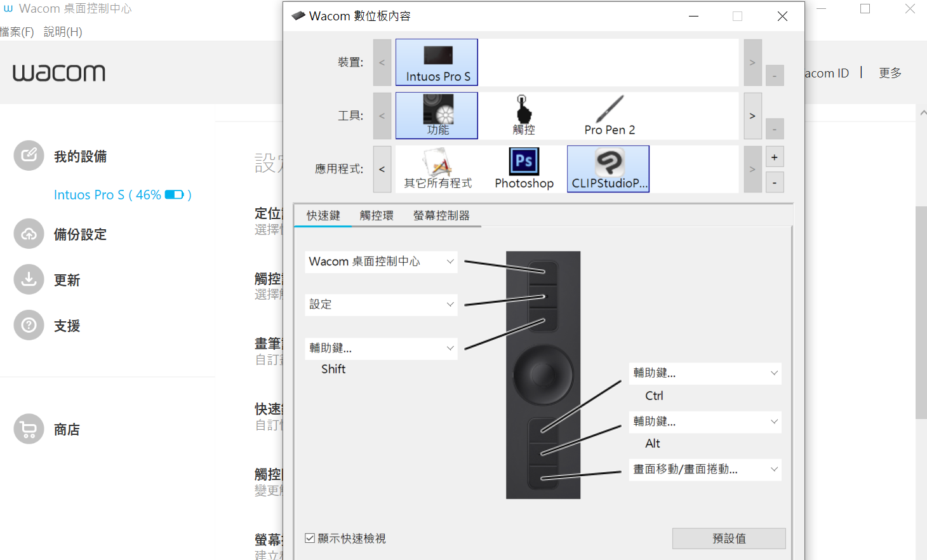
Task: Switch to the 快速鍵 tab
Action: tap(323, 216)
